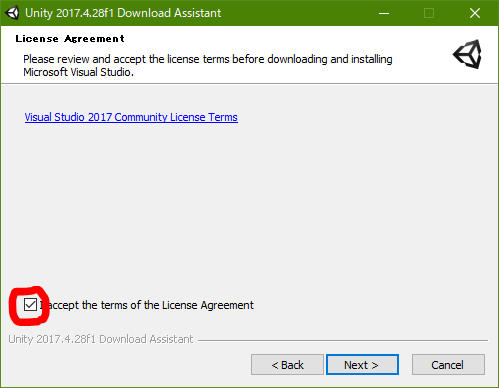Screen dimensions: 499x388
Task: Click the 'License Agreement' heading
Action: point(70,39)
